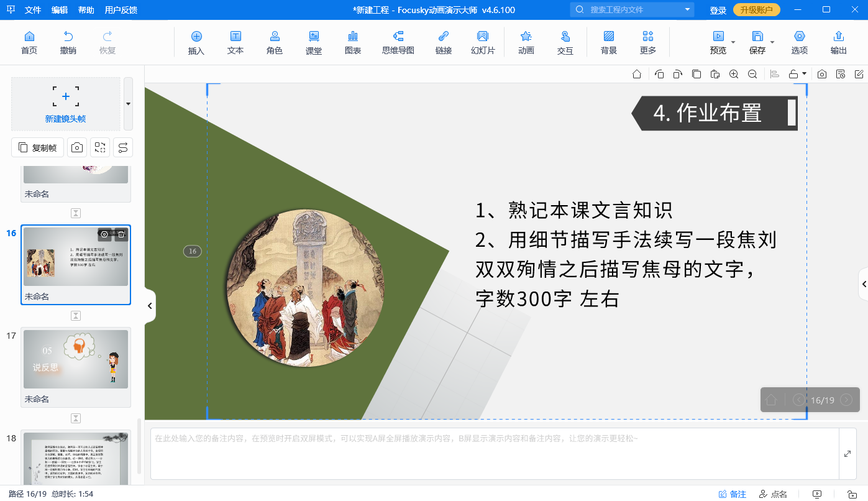This screenshot has height=501, width=868.
Task: Click the paste icon in canvas toolbar
Action: [715, 74]
